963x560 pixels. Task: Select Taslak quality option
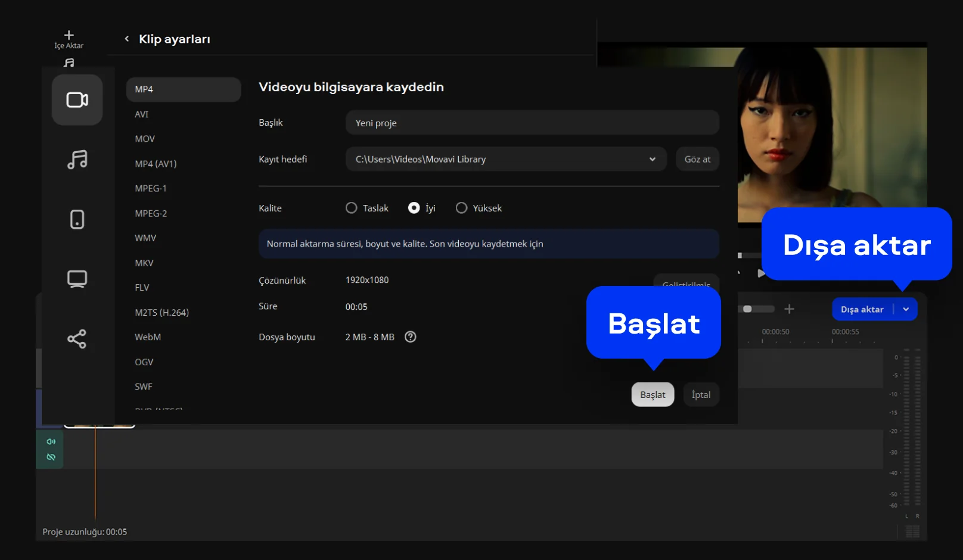(x=352, y=208)
